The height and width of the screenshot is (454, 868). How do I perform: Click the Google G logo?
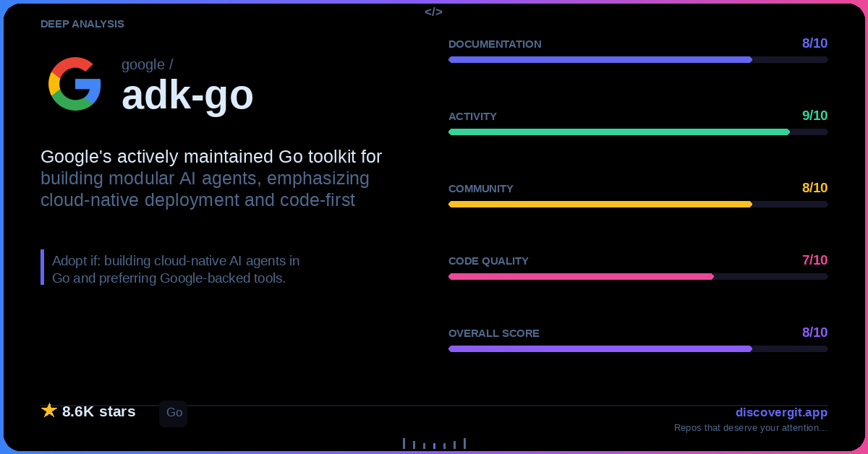[75, 83]
